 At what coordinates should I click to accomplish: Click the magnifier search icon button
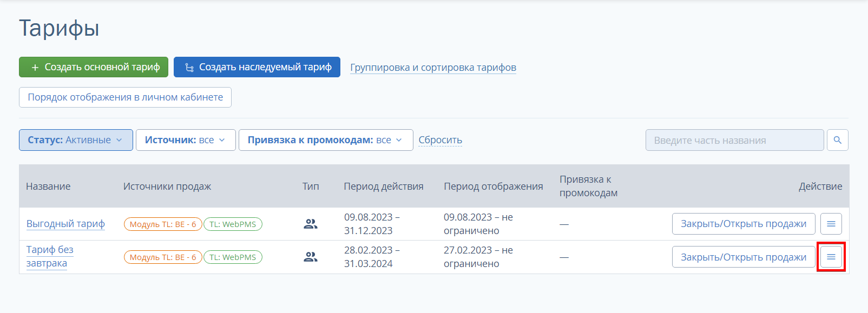(x=838, y=140)
